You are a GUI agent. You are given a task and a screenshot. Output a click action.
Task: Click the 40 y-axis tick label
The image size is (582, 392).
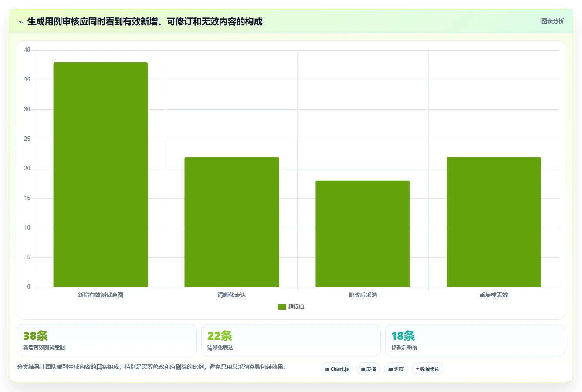coord(27,50)
